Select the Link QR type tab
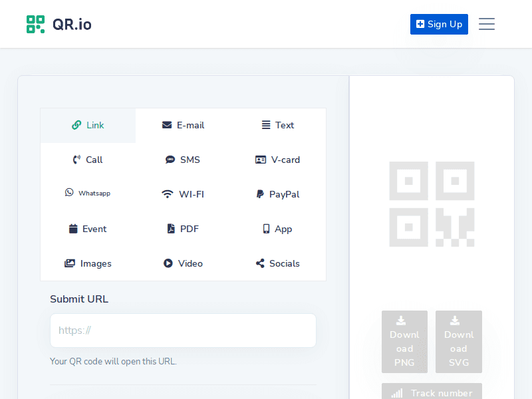Viewport: 532px width, 399px height. coord(88,125)
